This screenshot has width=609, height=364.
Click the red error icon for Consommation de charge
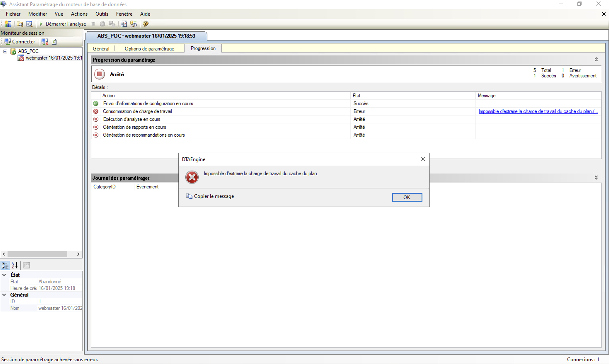(x=96, y=111)
